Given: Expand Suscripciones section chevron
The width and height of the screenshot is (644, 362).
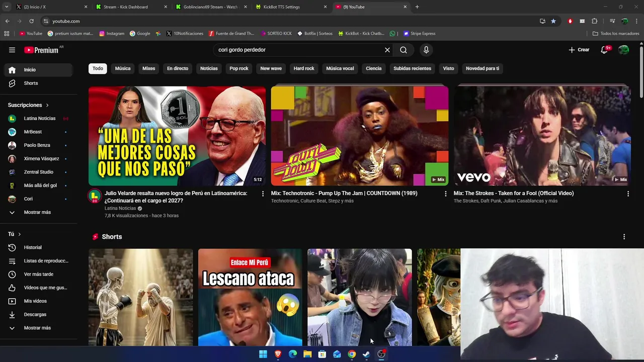Looking at the screenshot, I should [47, 105].
